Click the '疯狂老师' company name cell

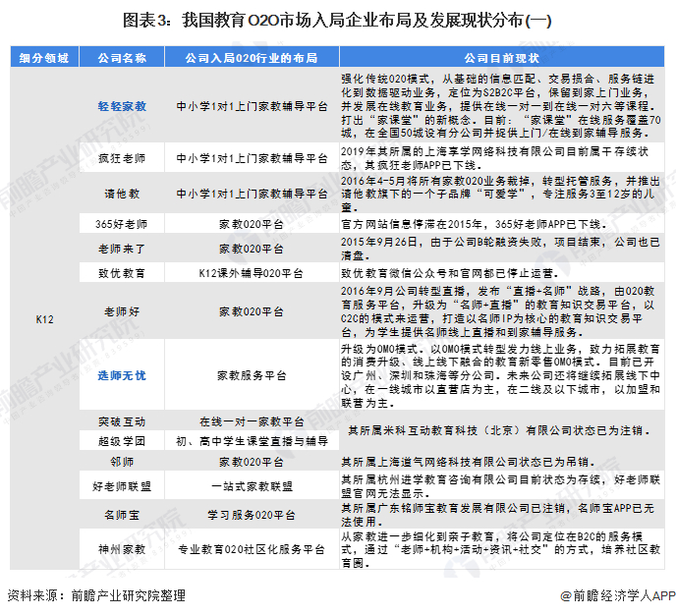(x=122, y=158)
